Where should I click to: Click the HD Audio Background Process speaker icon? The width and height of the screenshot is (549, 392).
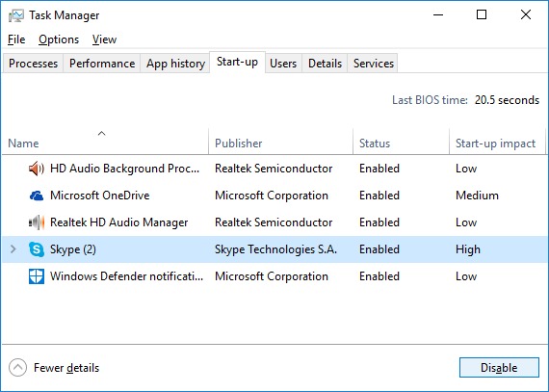[37, 169]
